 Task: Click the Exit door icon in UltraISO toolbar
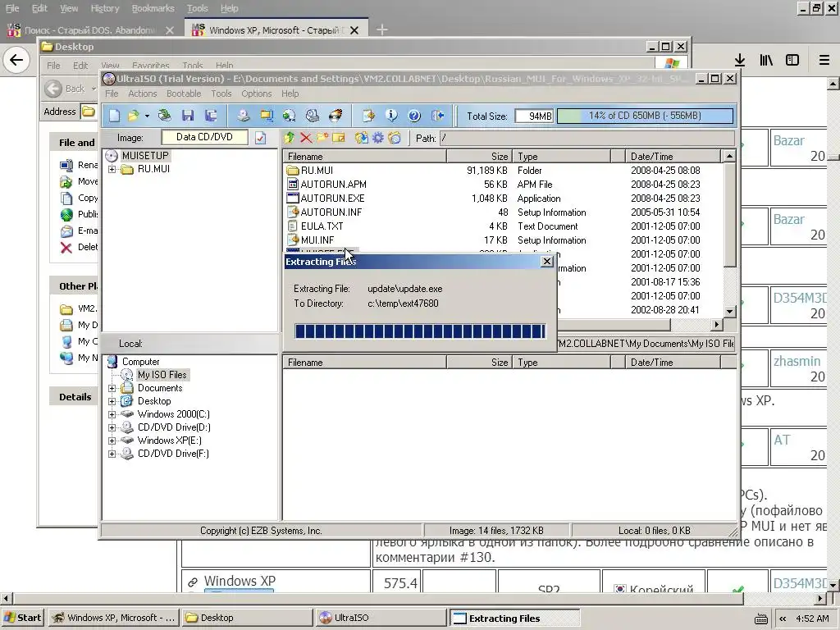point(438,116)
